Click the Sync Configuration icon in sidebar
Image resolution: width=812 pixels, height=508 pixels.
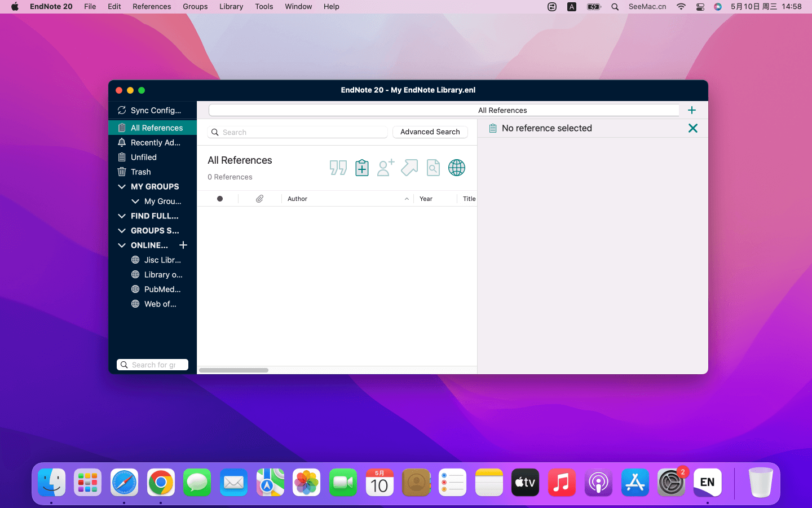(x=122, y=110)
